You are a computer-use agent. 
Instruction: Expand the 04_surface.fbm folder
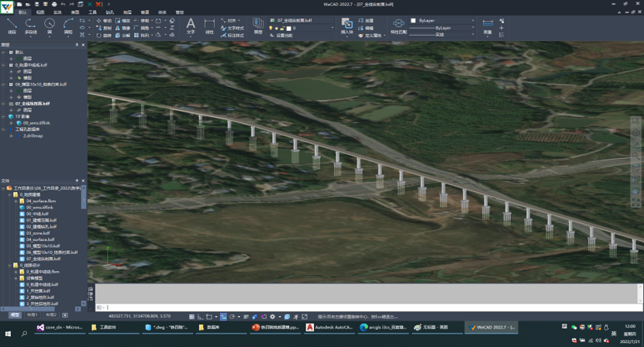[x=16, y=201]
